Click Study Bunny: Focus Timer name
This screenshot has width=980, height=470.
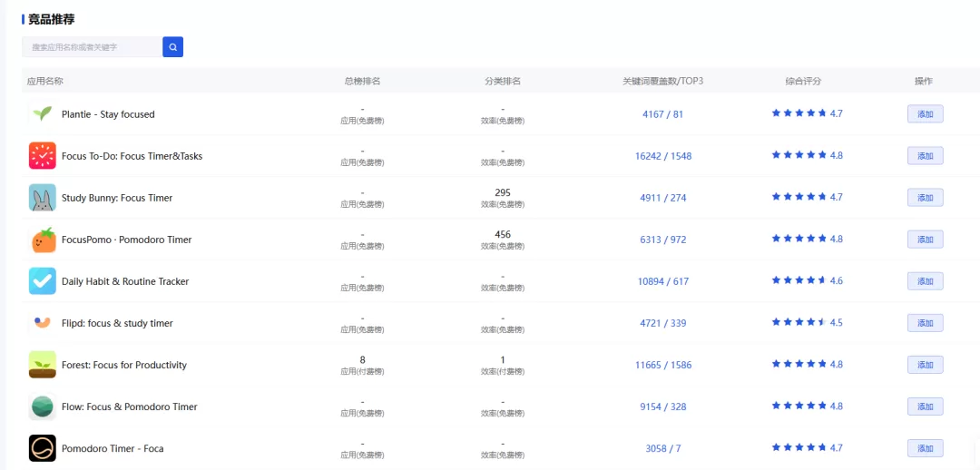(x=117, y=198)
